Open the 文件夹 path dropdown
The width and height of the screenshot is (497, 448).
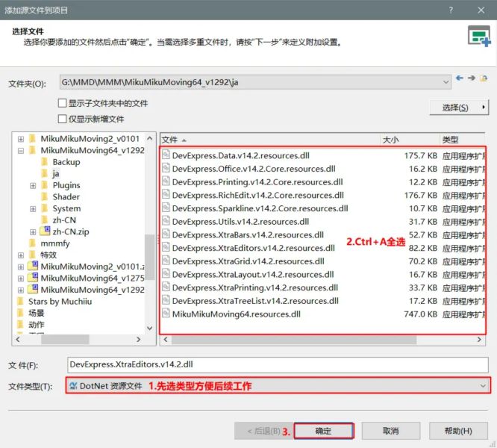coord(446,81)
